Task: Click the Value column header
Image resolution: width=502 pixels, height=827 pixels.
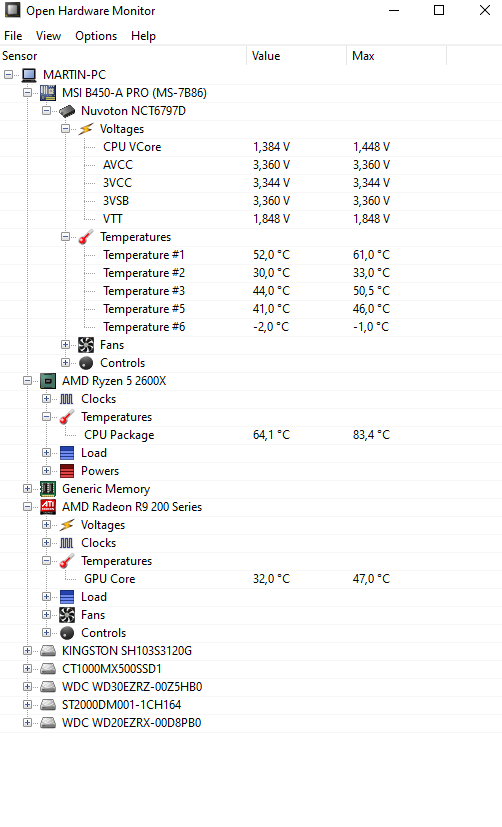Action: [296, 56]
